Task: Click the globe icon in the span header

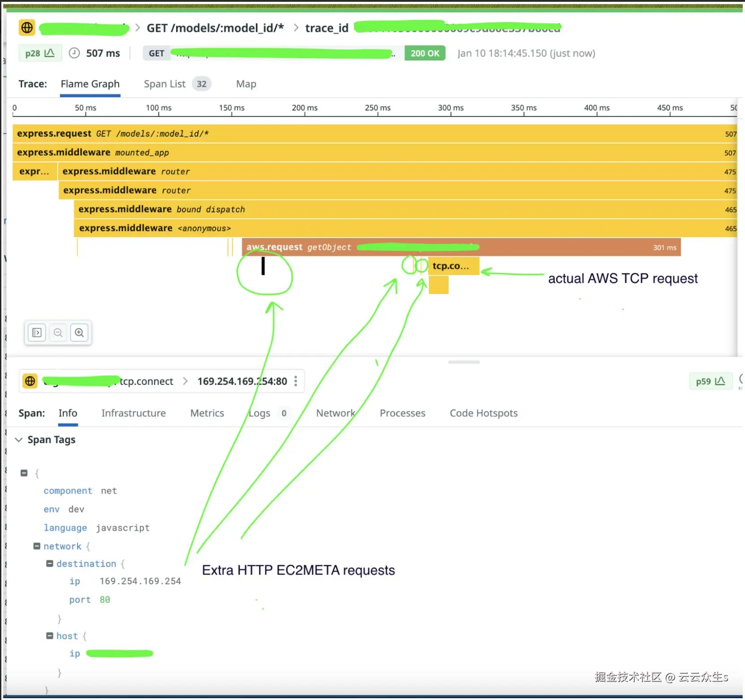Action: coord(30,381)
